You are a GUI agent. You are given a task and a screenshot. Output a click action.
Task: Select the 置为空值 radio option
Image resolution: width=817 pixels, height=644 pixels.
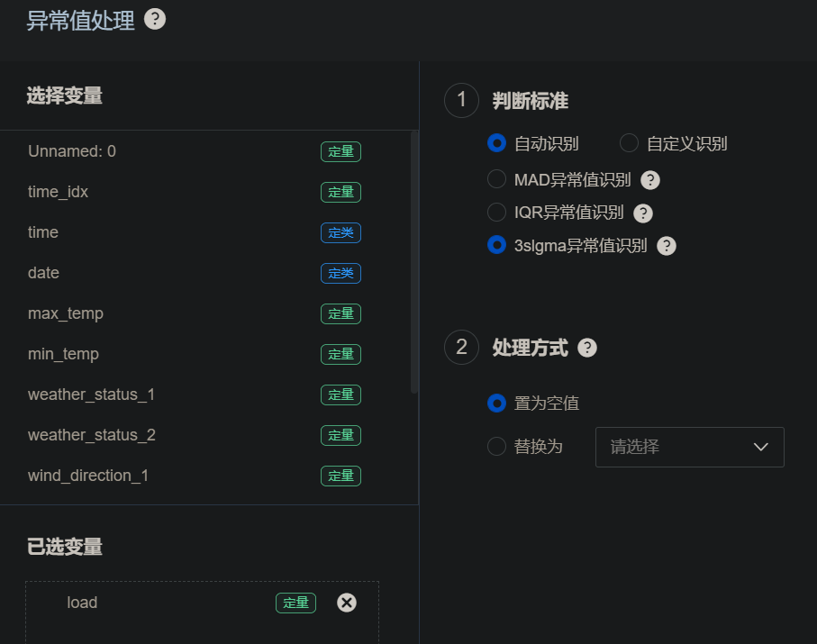(496, 403)
